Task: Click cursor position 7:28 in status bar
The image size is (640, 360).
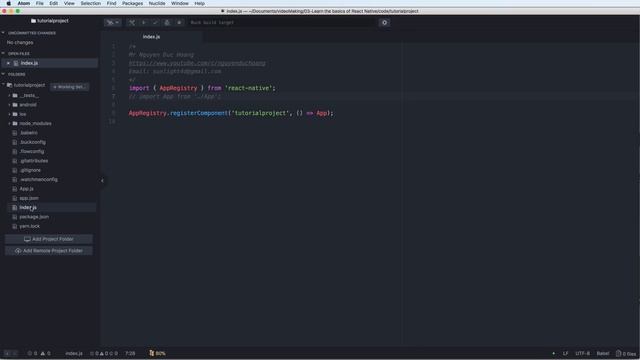Action: point(130,353)
